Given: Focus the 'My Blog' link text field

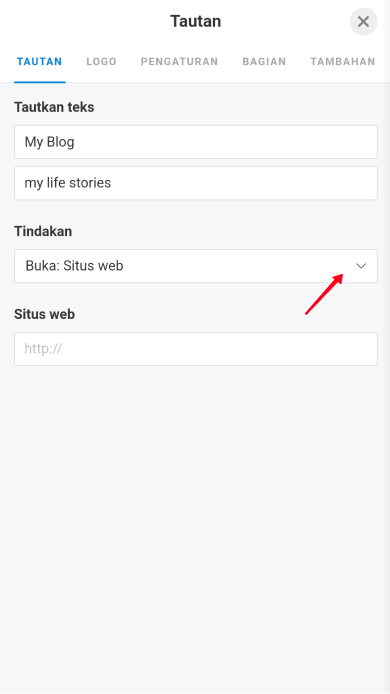Looking at the screenshot, I should (196, 142).
